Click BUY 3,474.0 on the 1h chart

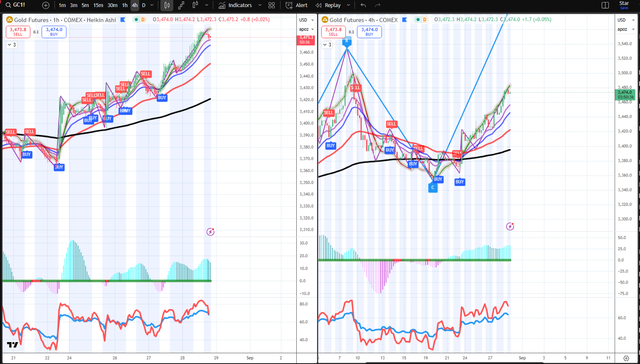[54, 32]
